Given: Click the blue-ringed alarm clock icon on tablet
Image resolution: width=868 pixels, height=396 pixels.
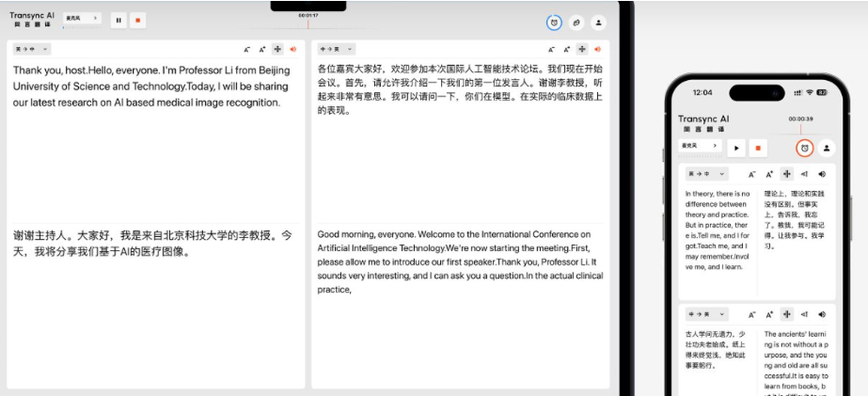Looking at the screenshot, I should click(x=554, y=23).
